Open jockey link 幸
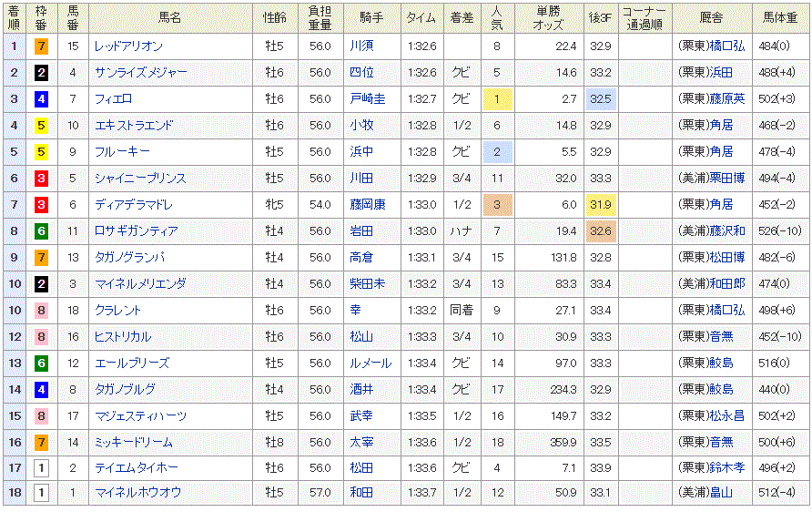Screen dimensions: 812x512 pyautogui.click(x=355, y=311)
